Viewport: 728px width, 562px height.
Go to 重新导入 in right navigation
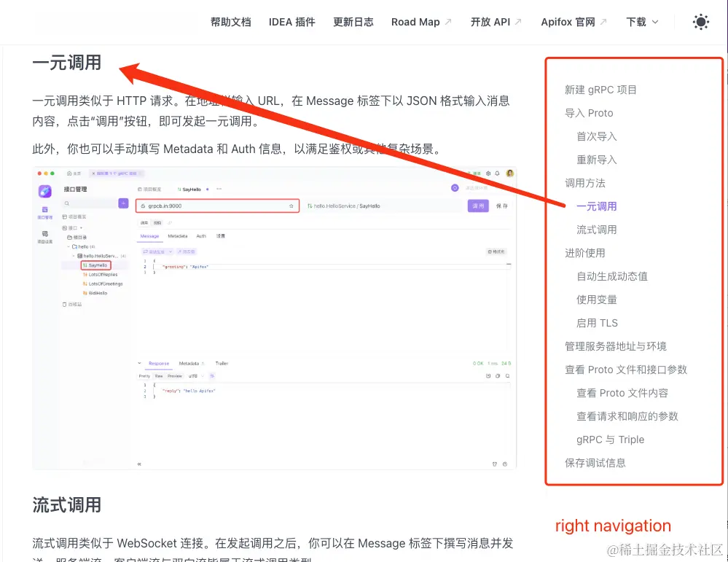click(597, 160)
